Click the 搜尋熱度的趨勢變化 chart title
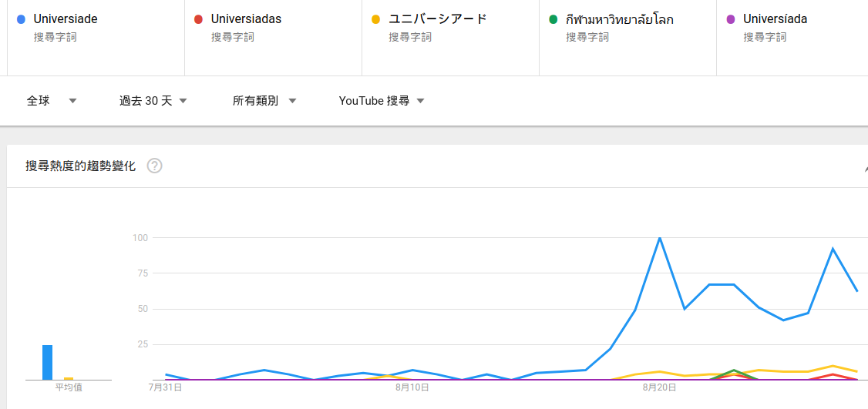Viewport: 868px width, 409px height. click(x=81, y=166)
